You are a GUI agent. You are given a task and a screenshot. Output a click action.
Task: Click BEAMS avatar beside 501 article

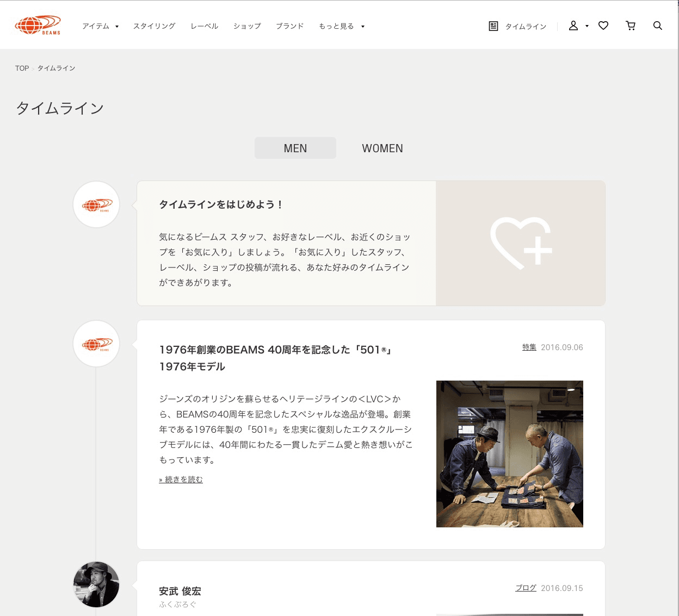tap(96, 344)
